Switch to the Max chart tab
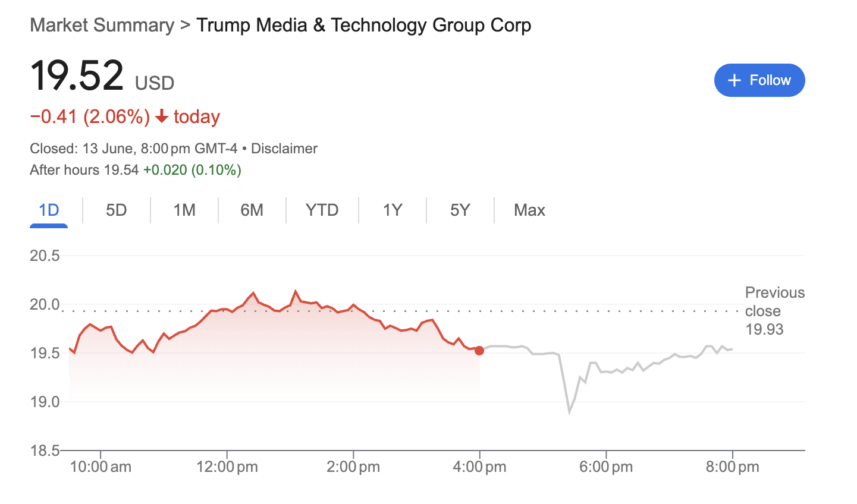 [529, 210]
